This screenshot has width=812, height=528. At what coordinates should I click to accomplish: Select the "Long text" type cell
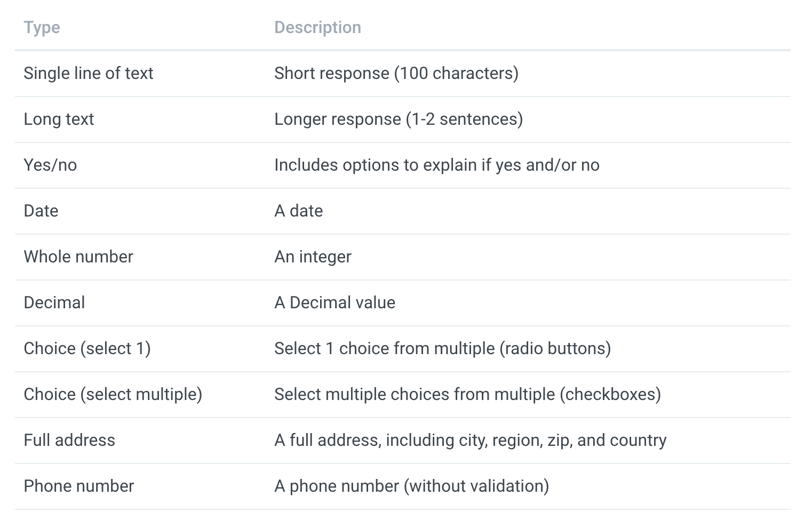59,119
